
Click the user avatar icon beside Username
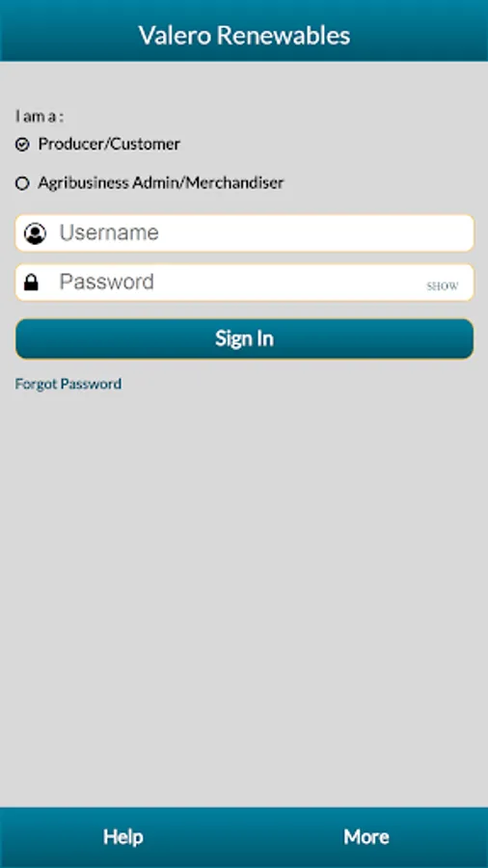[x=36, y=233]
